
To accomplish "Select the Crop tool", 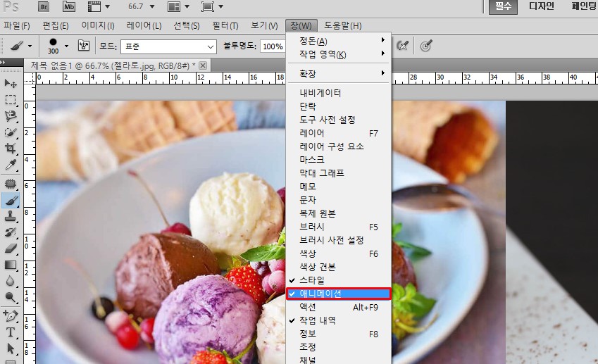I will tap(11, 149).
